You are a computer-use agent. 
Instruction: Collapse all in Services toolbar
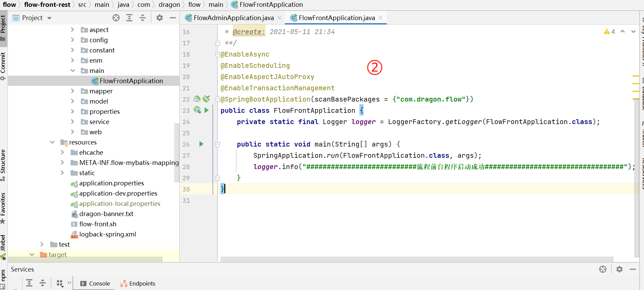(43, 283)
